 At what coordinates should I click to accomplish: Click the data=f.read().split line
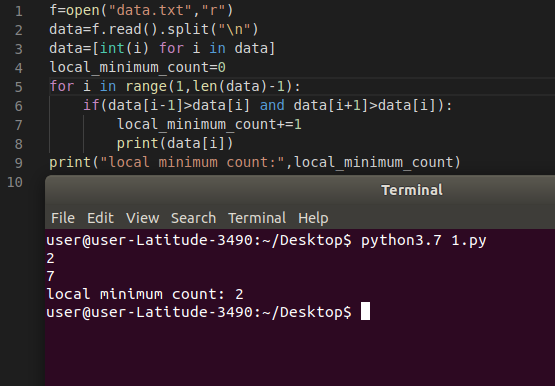154,29
